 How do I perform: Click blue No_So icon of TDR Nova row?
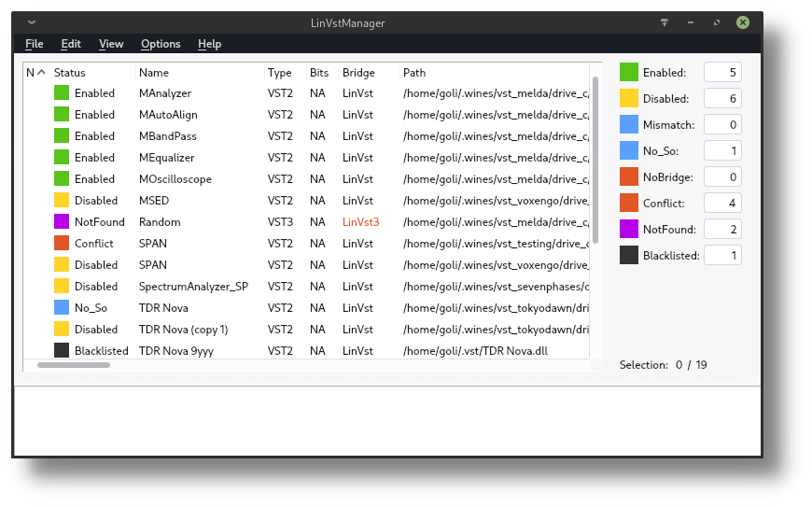[x=62, y=307]
